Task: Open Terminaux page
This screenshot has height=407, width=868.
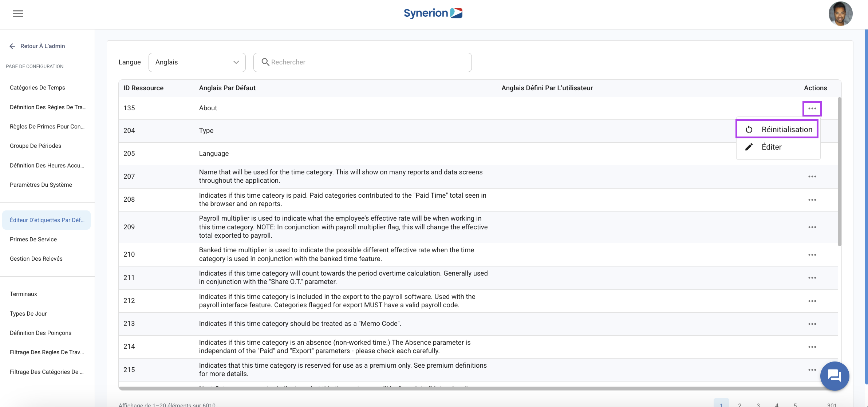Action: (x=23, y=294)
